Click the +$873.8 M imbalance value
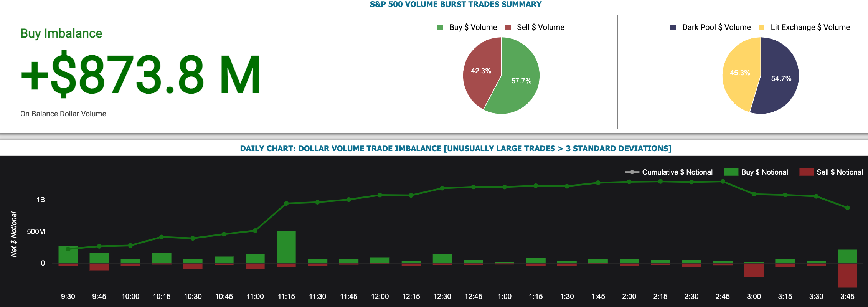This screenshot has height=307, width=868. [141, 74]
